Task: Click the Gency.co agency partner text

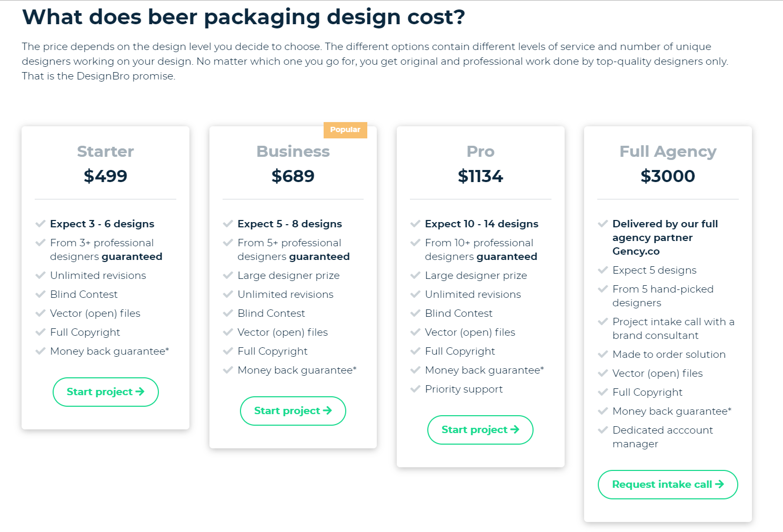Action: (x=636, y=252)
